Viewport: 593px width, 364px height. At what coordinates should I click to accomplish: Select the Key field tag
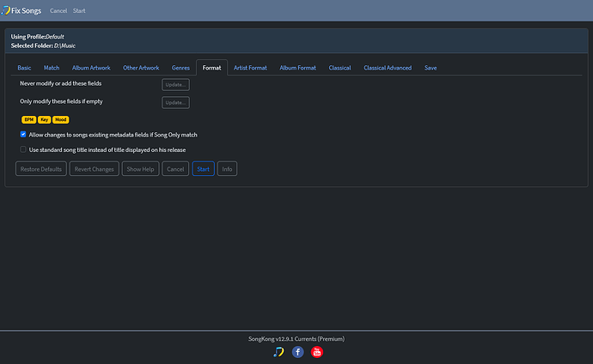click(44, 119)
